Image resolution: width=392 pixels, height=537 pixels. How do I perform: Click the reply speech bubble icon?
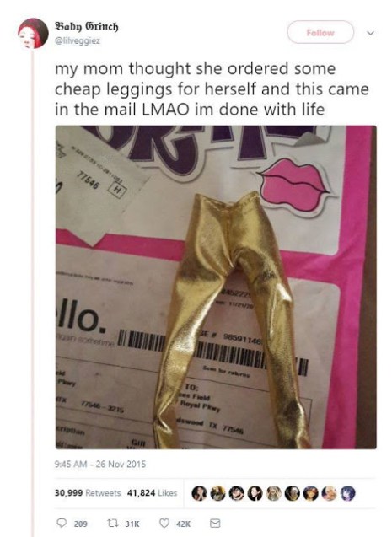tap(62, 523)
